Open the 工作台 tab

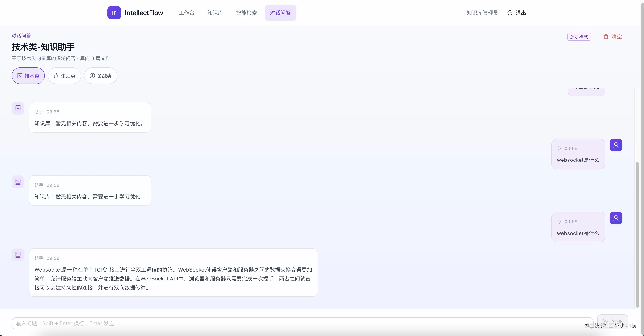tap(187, 13)
